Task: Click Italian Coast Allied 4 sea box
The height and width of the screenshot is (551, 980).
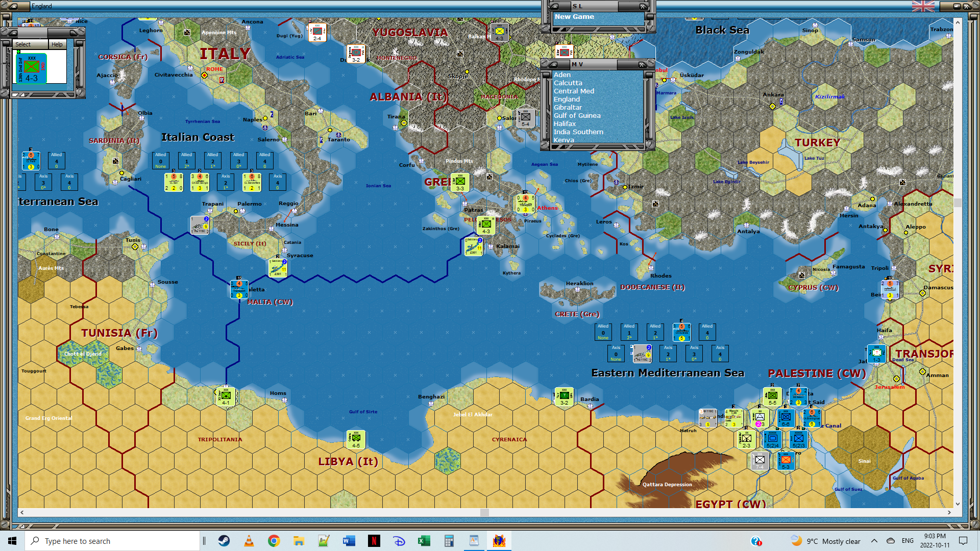Action: coord(264,161)
